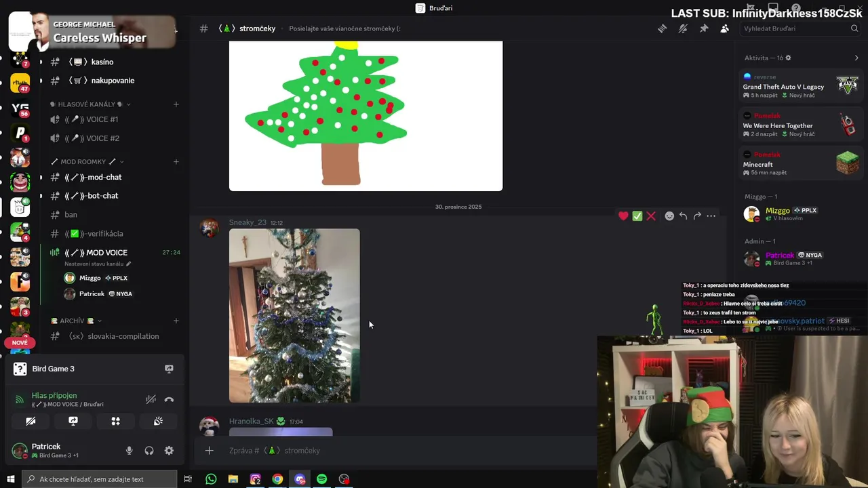Open Grand Theft Auto V Legacy activity card
Viewport: 868px width, 488px height.
click(x=800, y=85)
